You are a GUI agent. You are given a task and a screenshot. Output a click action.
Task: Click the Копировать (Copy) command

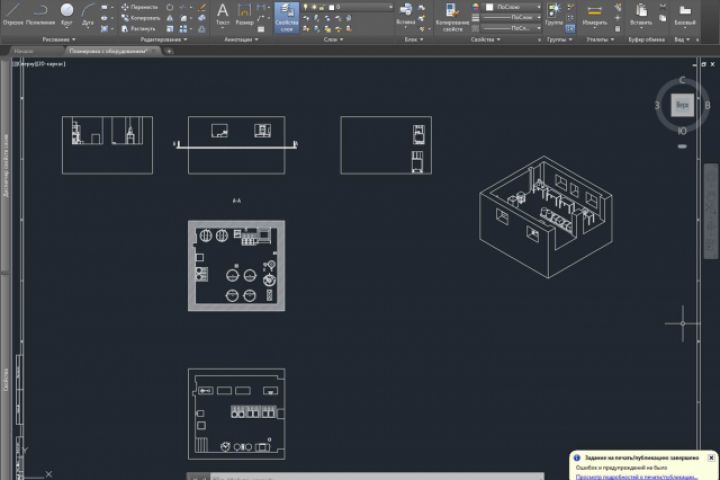[x=140, y=18]
